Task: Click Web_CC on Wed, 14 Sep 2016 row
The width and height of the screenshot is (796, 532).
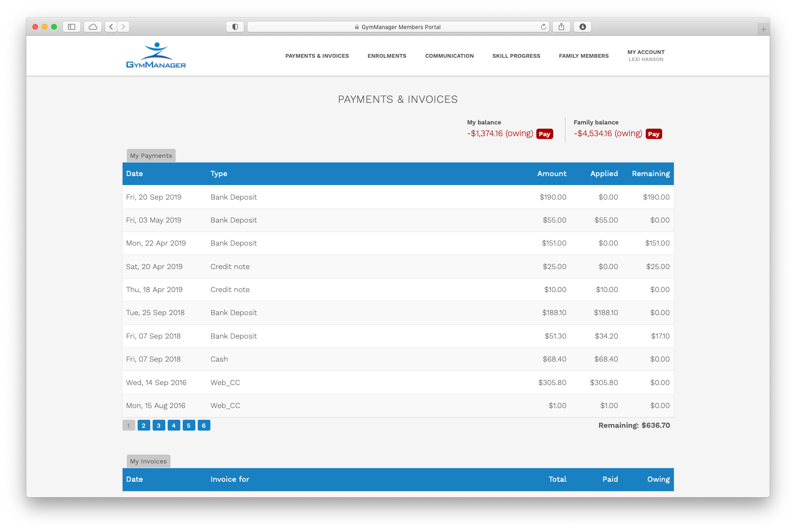Action: [225, 383]
